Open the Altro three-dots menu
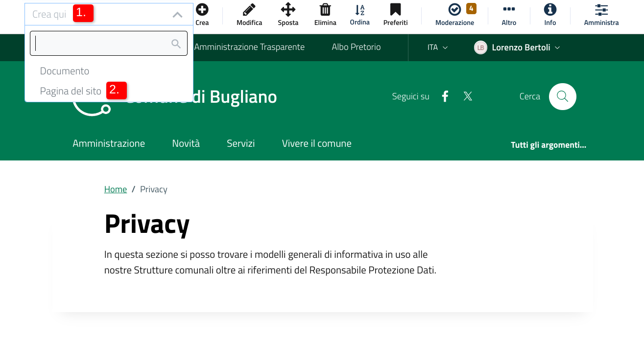 click(509, 10)
